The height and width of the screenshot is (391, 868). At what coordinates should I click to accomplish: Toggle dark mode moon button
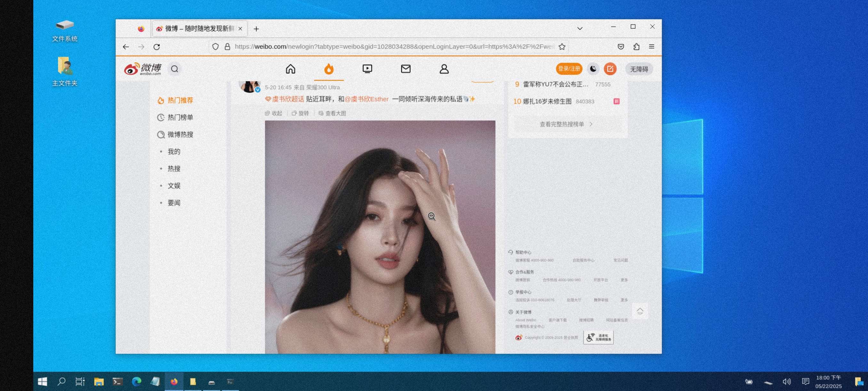coord(593,69)
